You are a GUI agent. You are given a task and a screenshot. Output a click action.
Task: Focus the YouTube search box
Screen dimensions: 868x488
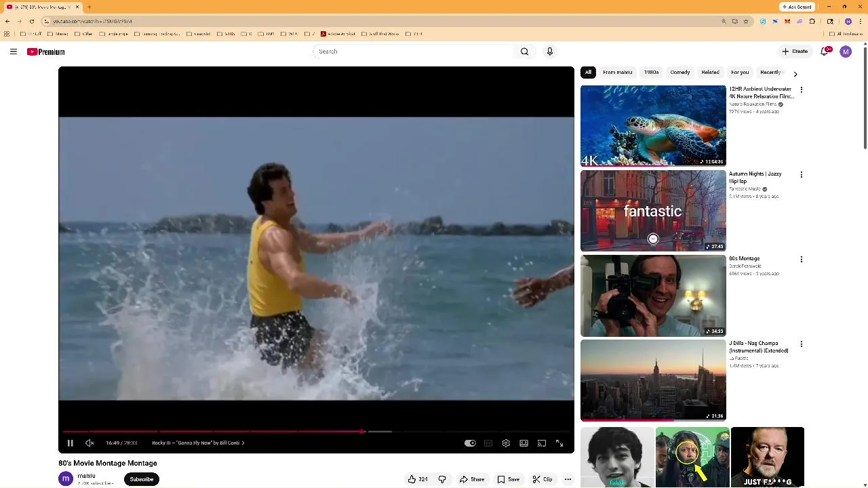pos(414,52)
